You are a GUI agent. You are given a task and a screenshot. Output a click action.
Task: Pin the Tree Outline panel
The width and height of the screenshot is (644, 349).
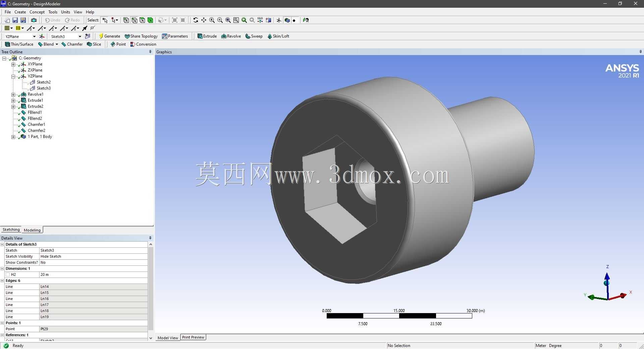click(150, 52)
